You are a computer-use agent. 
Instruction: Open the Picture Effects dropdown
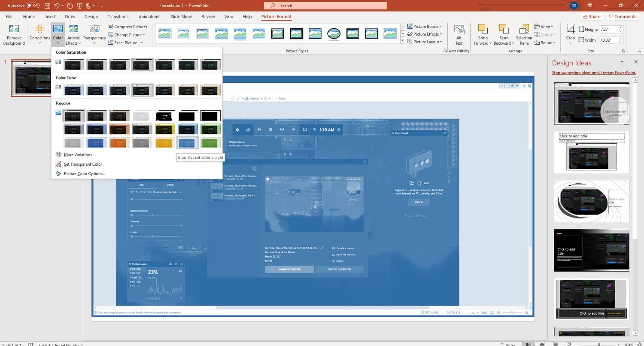425,34
